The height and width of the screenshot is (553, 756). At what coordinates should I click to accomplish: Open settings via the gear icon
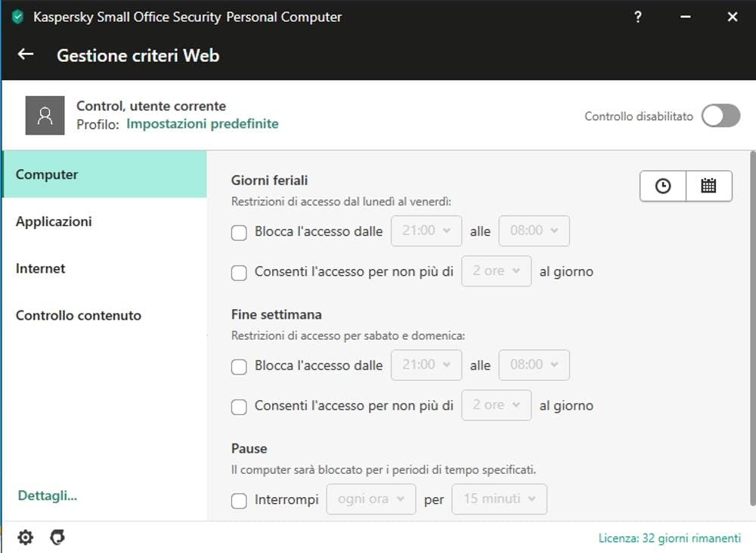25,537
